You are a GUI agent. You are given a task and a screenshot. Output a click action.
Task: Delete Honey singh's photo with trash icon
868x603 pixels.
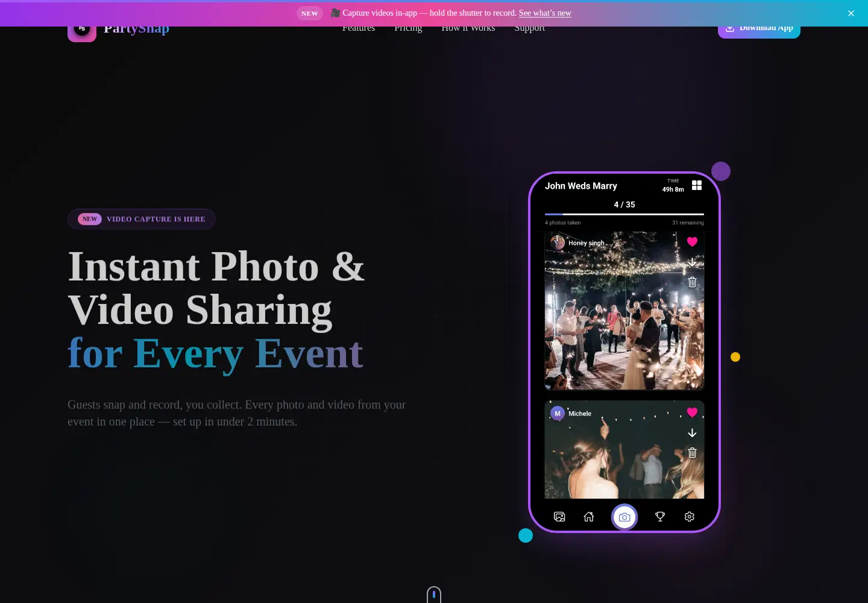[x=692, y=282]
